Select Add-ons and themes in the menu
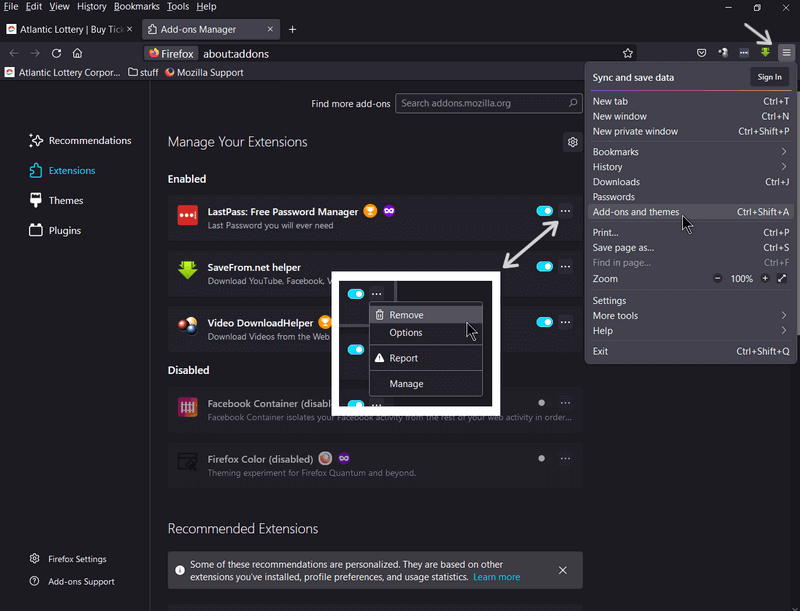Viewport: 800px width, 611px height. pyautogui.click(x=690, y=212)
